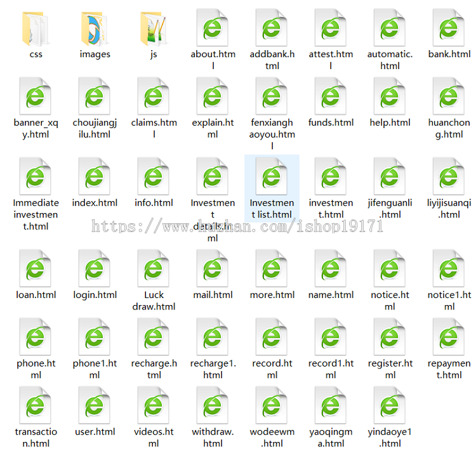The image size is (476, 449).
Task: Select fenxianghaoyou.html file icon
Action: tap(272, 96)
